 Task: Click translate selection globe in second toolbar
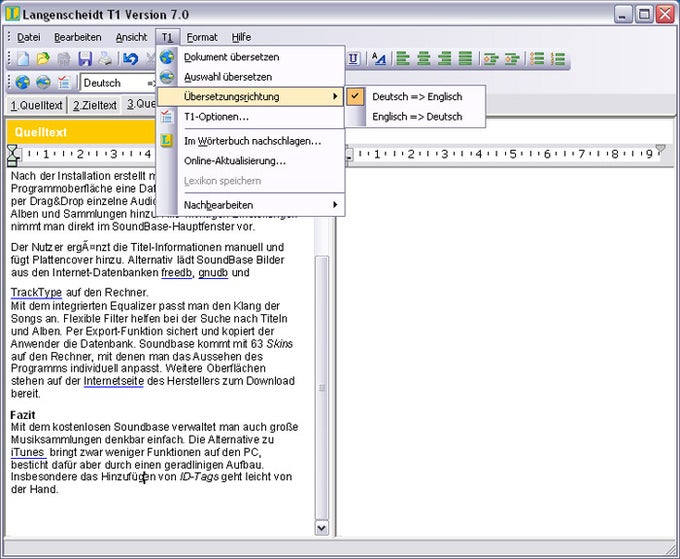pyautogui.click(x=43, y=82)
